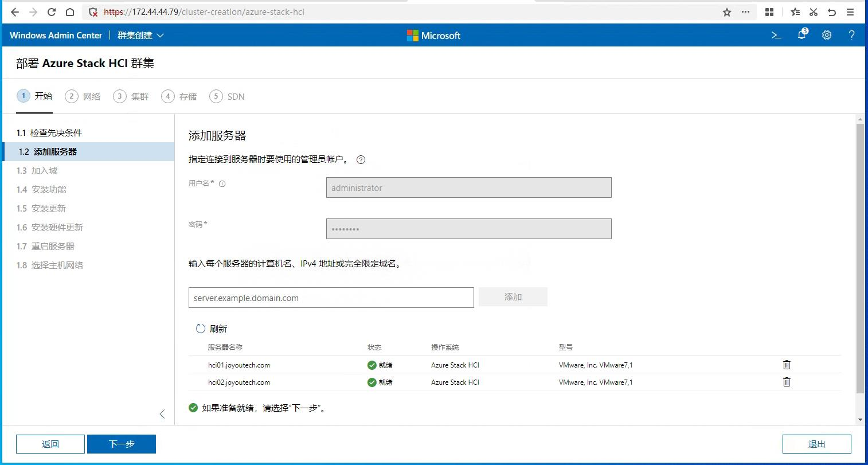Select 1.2 添加服务器 in sidebar

88,152
